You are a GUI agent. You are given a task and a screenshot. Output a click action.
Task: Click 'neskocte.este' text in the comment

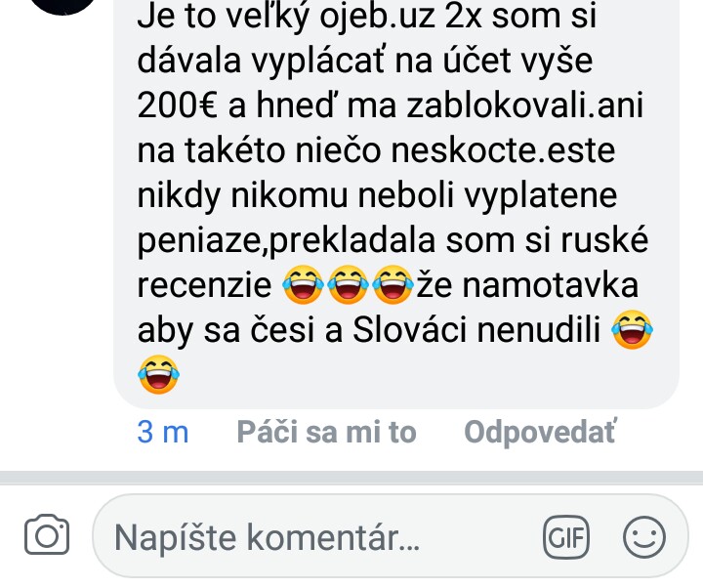click(503, 150)
